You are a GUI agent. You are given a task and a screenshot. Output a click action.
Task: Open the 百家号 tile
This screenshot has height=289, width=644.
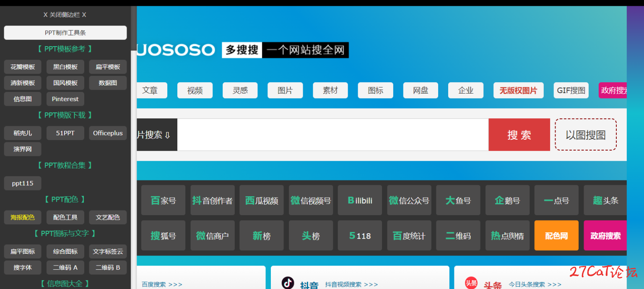pyautogui.click(x=163, y=200)
